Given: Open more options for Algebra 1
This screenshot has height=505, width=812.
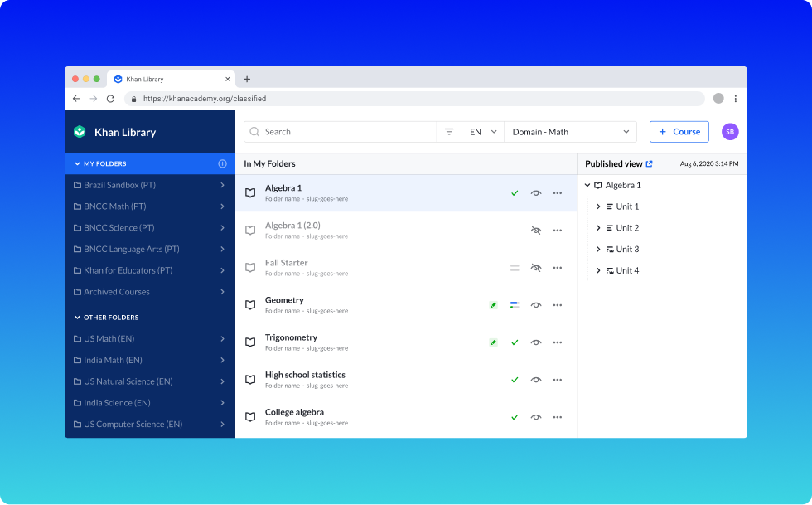Looking at the screenshot, I should coord(557,193).
